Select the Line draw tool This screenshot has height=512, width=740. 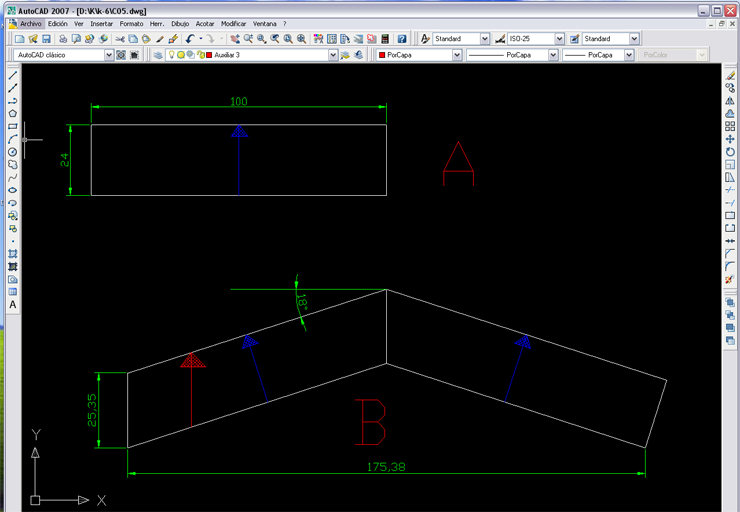pyautogui.click(x=13, y=76)
